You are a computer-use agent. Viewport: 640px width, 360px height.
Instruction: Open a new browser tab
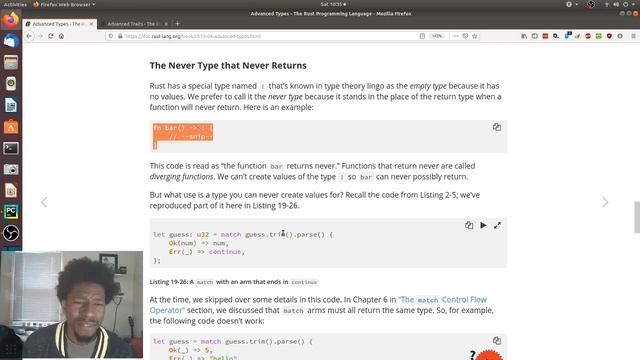pyautogui.click(x=177, y=24)
